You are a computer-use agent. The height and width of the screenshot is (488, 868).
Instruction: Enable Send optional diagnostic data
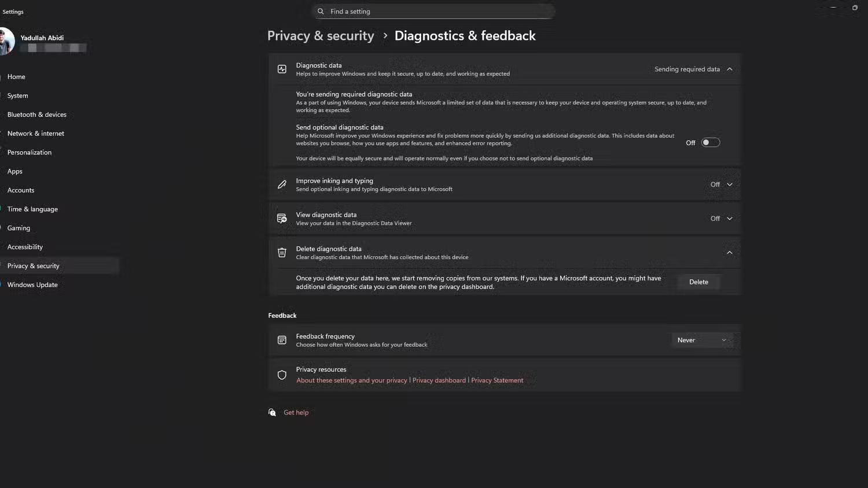[x=711, y=142]
